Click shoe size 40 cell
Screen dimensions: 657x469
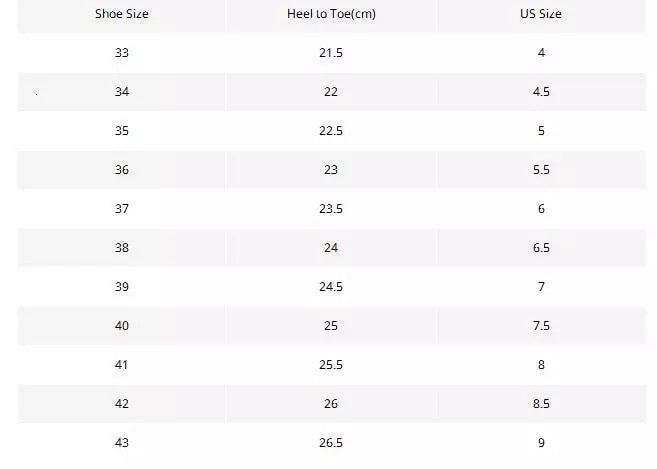coord(122,326)
